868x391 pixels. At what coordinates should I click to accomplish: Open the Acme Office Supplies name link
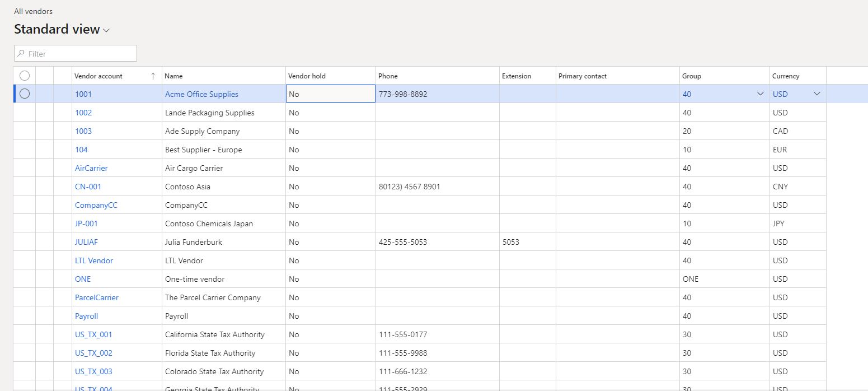tap(201, 94)
